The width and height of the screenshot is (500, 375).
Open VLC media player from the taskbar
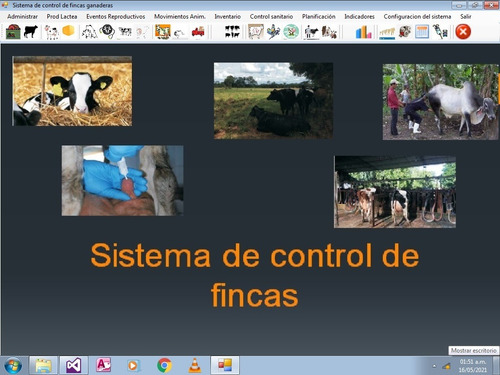tap(195, 366)
